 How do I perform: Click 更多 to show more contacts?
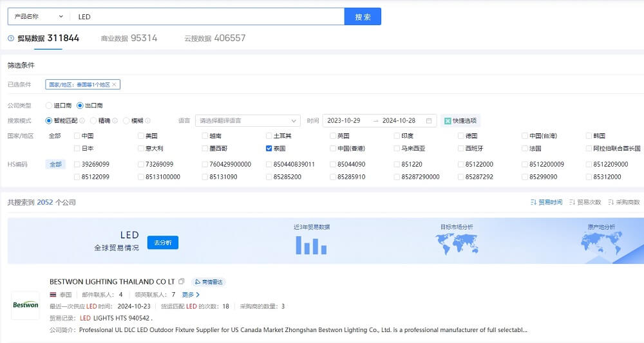pos(191,295)
